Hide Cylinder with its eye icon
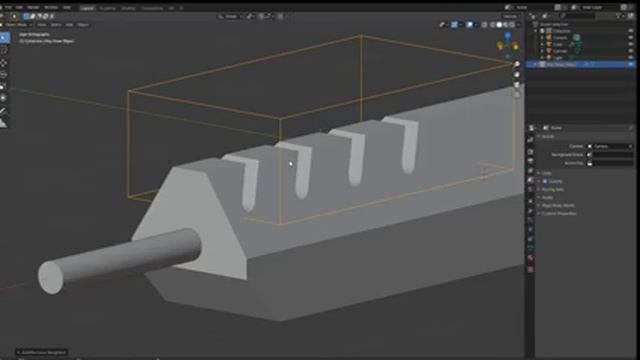This screenshot has height=360, width=640. 631,51
